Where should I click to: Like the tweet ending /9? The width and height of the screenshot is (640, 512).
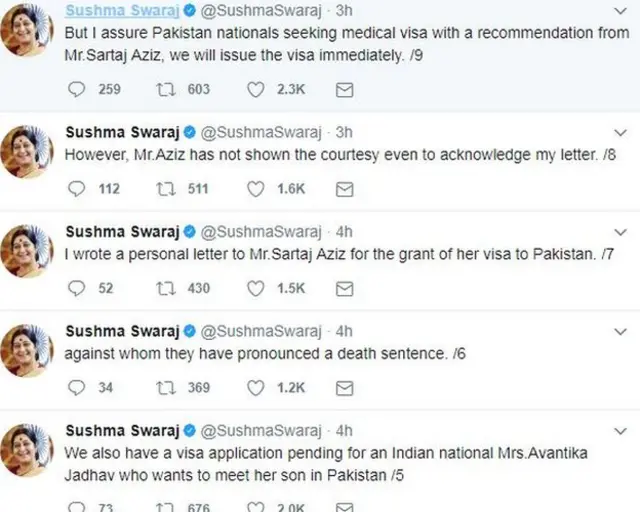coord(255,89)
